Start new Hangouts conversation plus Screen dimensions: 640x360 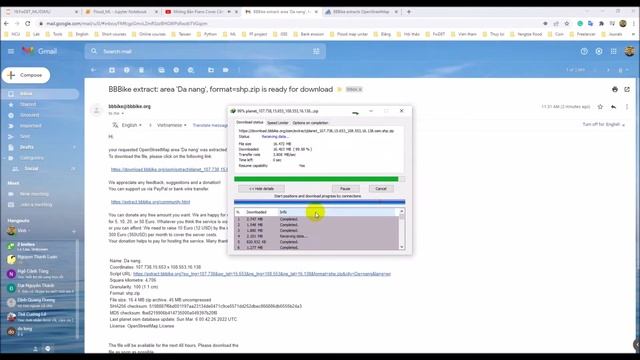74,231
